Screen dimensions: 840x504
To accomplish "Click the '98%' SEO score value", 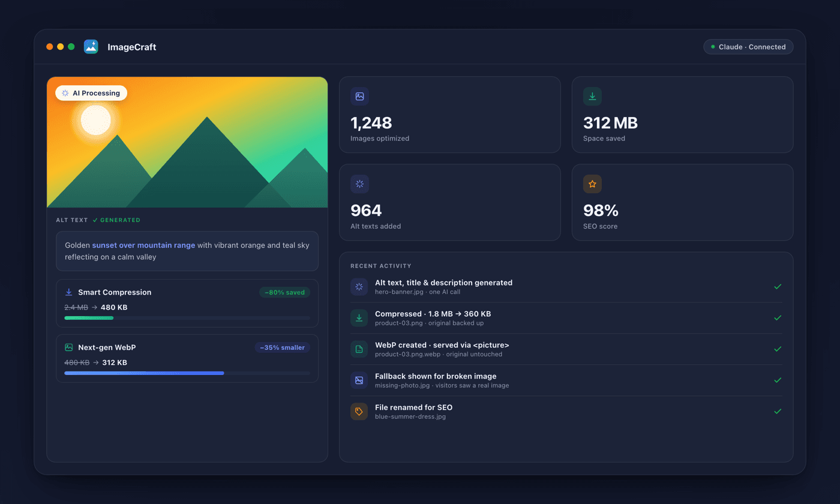I will (x=601, y=211).
